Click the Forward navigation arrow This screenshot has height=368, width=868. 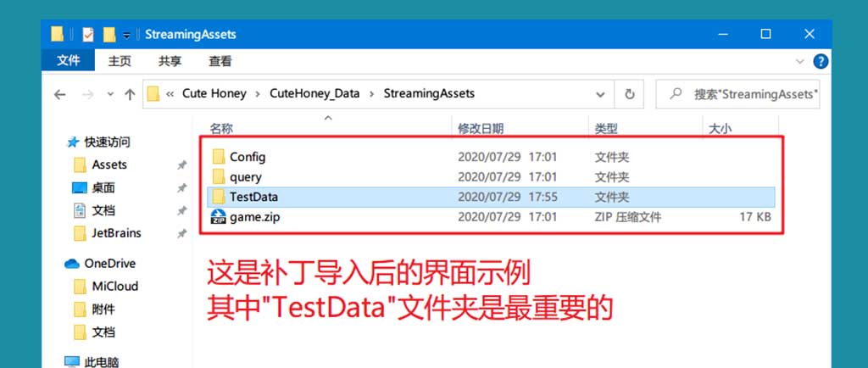coord(87,95)
